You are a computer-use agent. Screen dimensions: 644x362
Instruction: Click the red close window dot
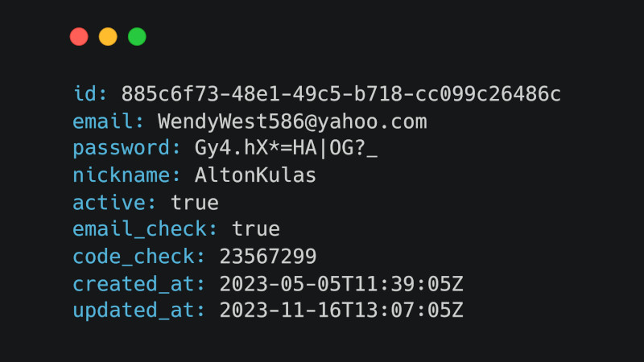coord(79,36)
